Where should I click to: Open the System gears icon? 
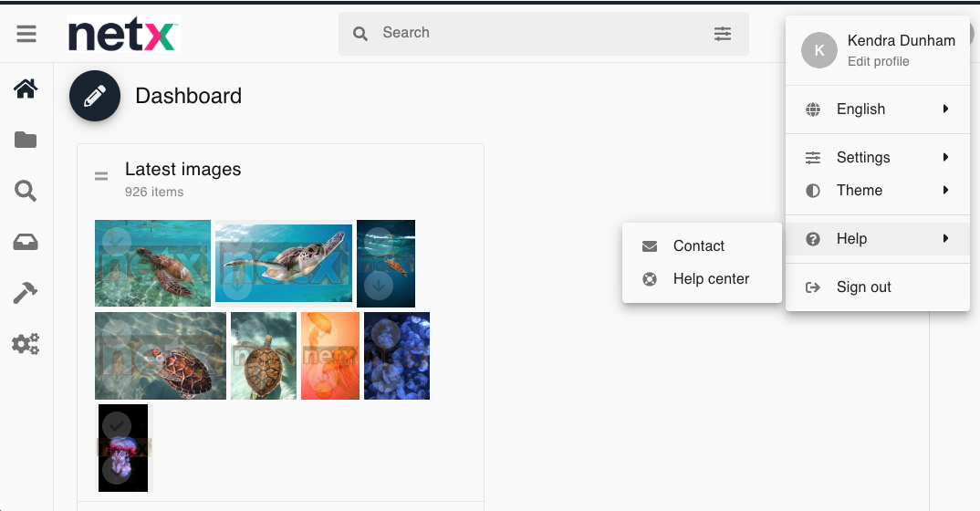click(26, 344)
